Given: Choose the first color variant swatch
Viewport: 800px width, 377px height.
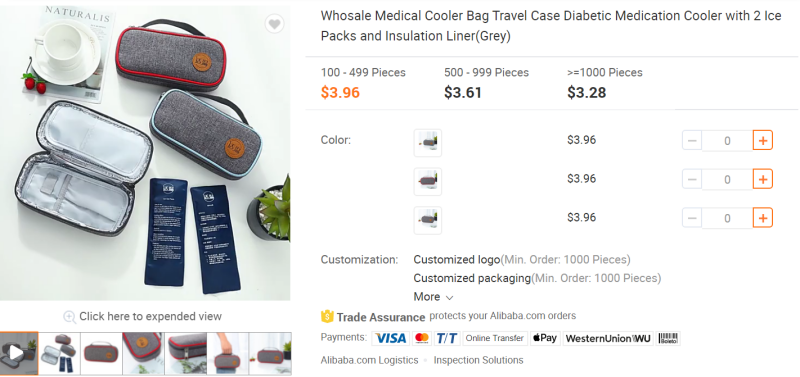Looking at the screenshot, I should pos(428,143).
